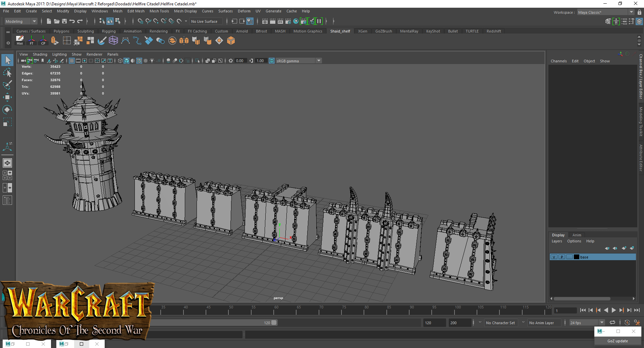Open the Edit Mesh menu
The width and height of the screenshot is (644, 348).
136,11
